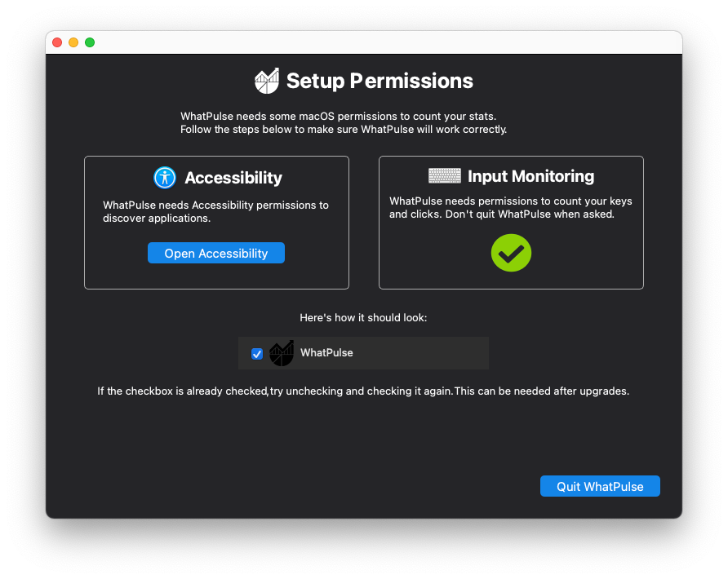Click the checkbox unchecking hint text
The width and height of the screenshot is (728, 579).
pyautogui.click(x=363, y=391)
